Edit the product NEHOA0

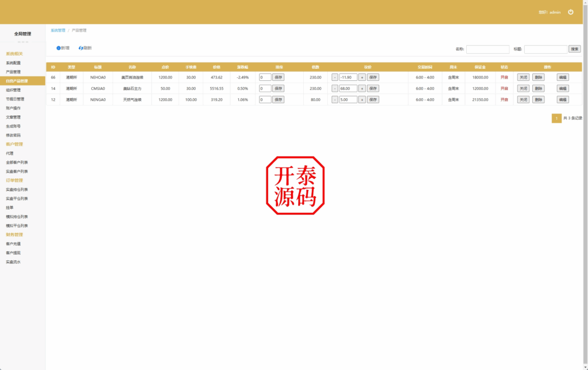563,77
